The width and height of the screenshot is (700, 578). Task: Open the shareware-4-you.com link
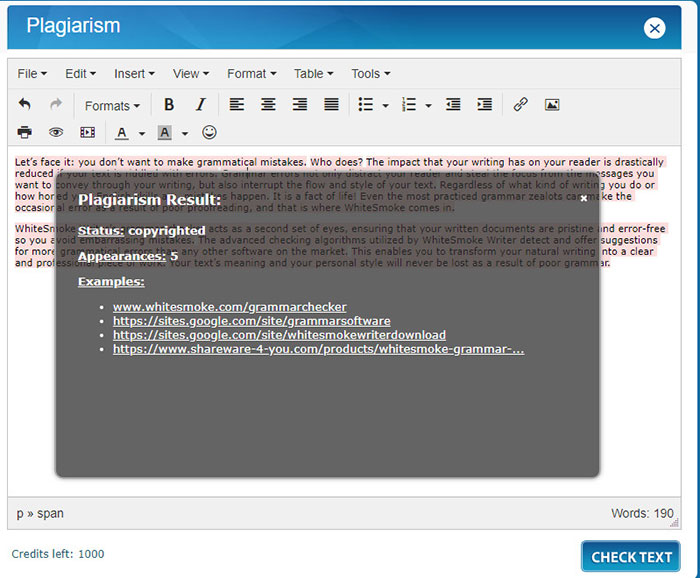click(x=318, y=349)
